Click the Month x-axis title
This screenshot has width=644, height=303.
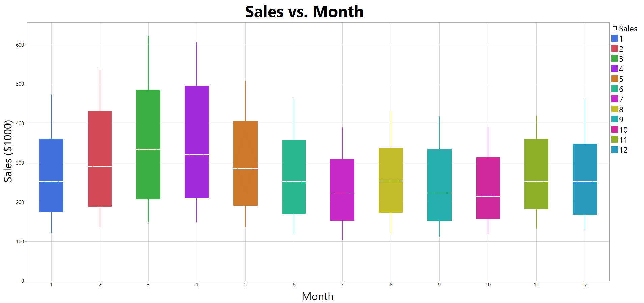point(318,296)
